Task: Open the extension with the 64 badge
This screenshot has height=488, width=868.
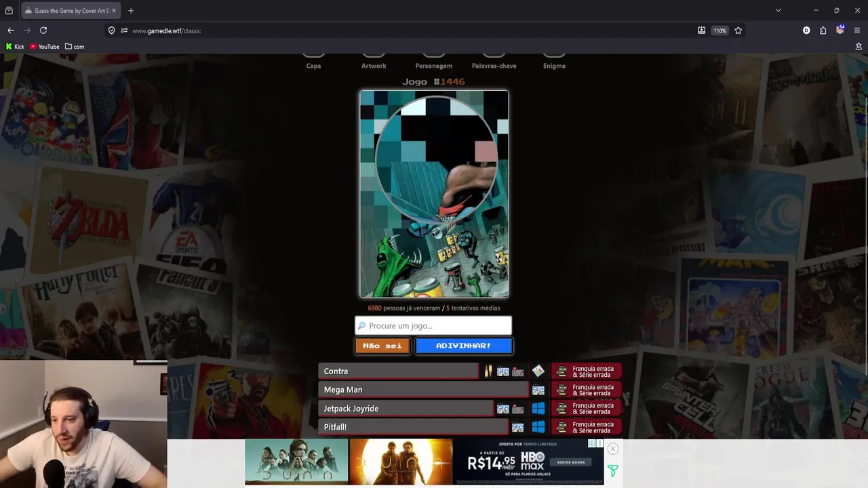Action: click(x=840, y=30)
